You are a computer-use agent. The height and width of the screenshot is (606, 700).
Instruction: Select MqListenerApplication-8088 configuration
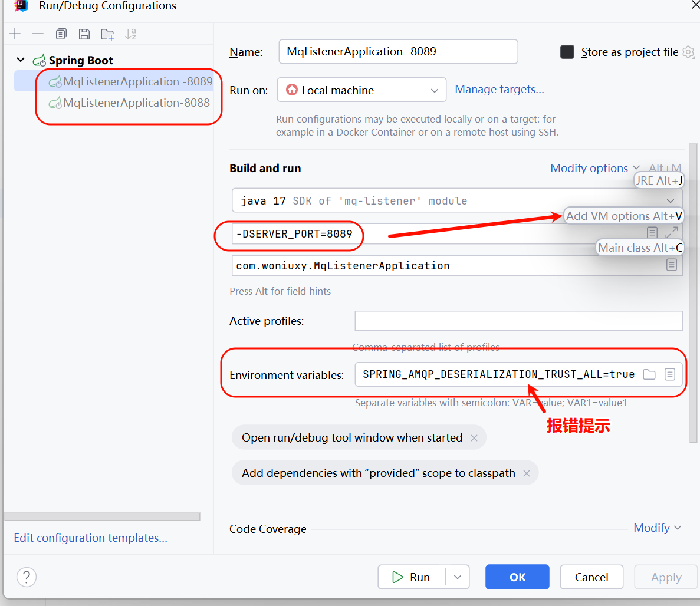click(136, 103)
